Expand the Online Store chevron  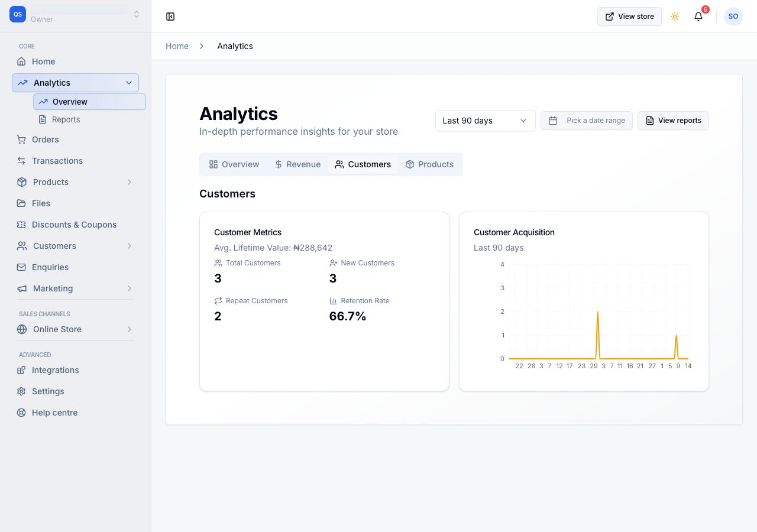(130, 329)
